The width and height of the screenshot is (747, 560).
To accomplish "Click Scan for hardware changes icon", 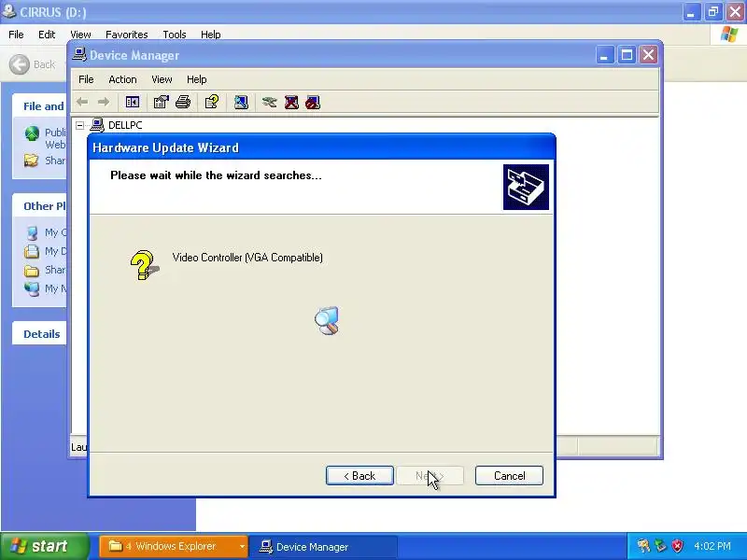I will coord(241,102).
